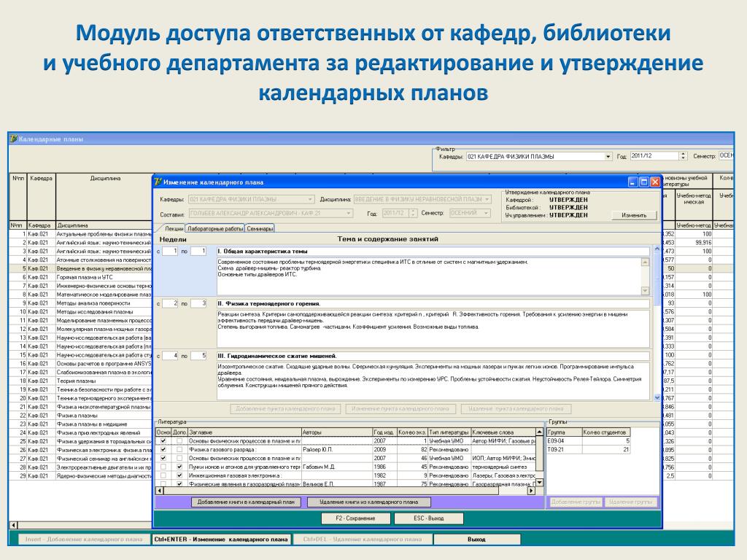Click the F2 - Сохранение button
This screenshot has height=560, width=747.
(x=355, y=518)
